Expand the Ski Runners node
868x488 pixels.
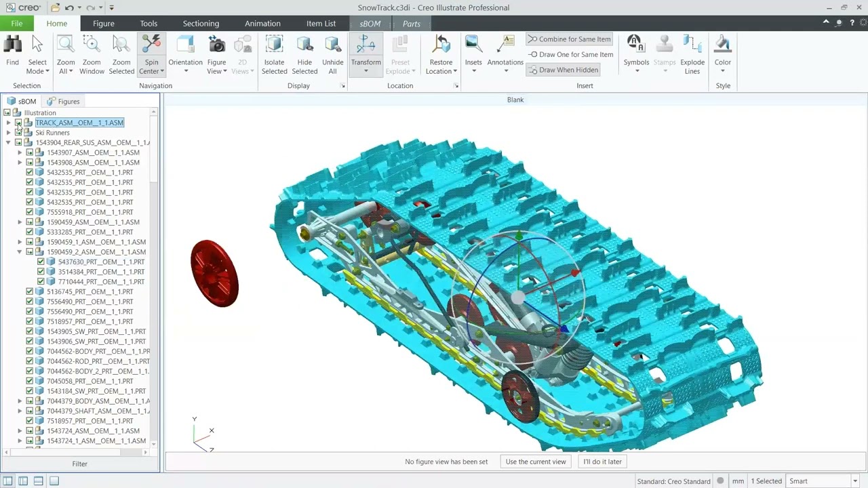(8, 133)
